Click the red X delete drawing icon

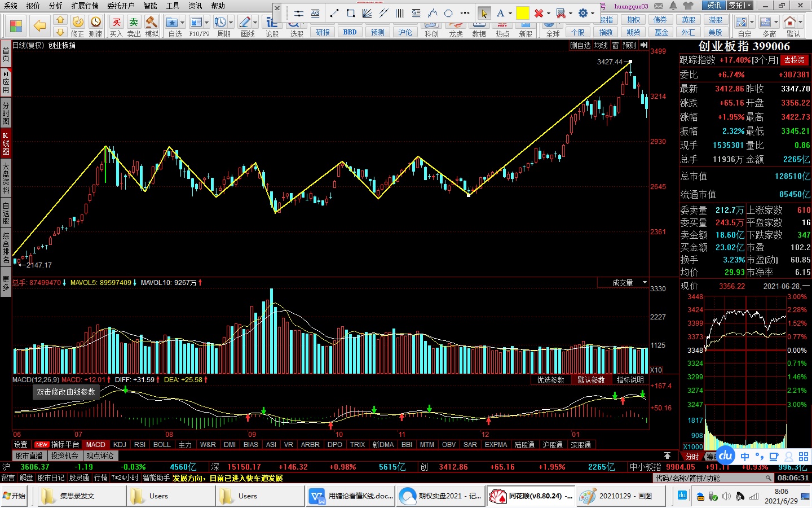pyautogui.click(x=539, y=13)
